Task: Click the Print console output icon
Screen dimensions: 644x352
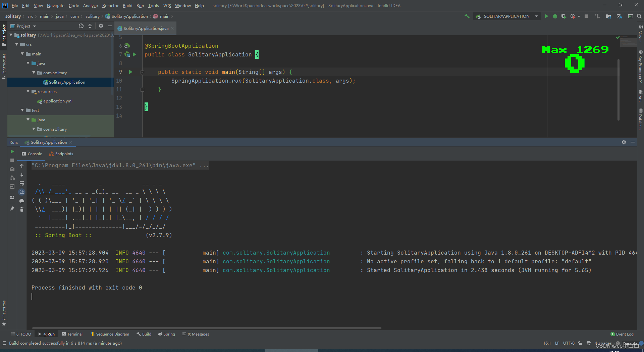Action: coord(22,201)
